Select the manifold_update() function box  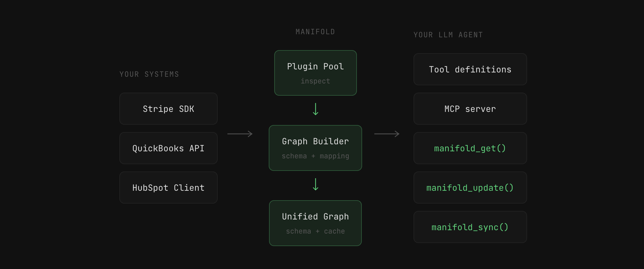point(470,188)
